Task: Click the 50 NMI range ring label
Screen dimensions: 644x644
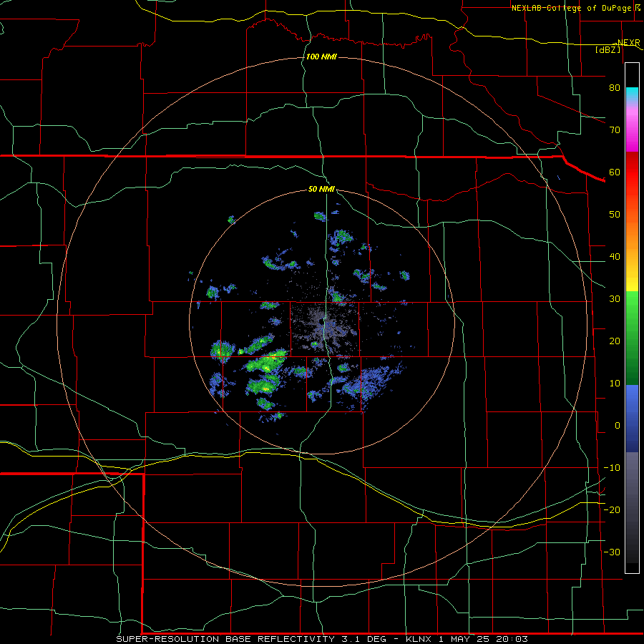Action: [321, 190]
